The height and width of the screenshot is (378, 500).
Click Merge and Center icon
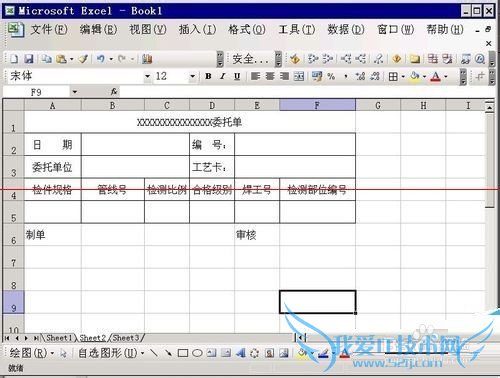299,76
